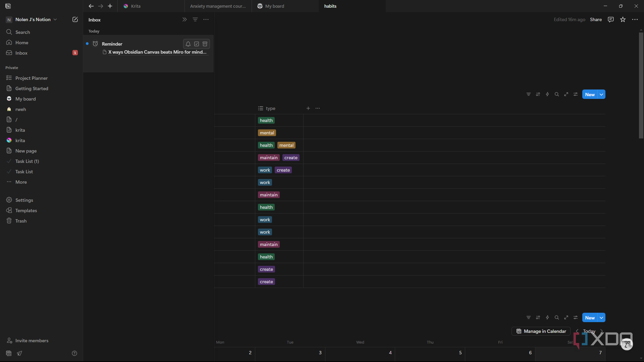Switch to My board tab

[x=285, y=6]
